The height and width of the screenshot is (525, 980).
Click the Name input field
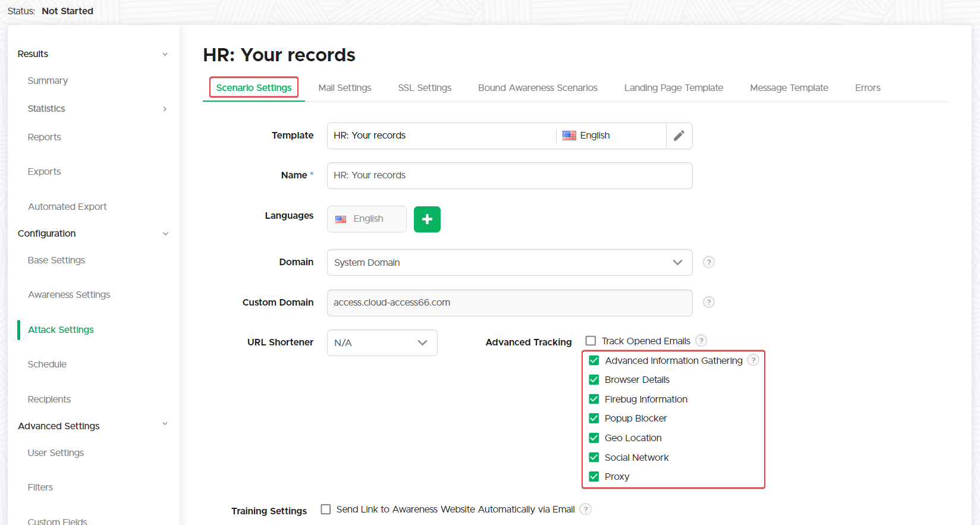pos(509,176)
